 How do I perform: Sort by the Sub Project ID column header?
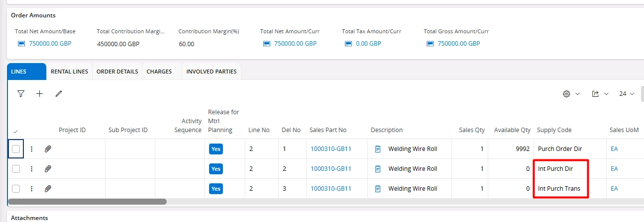tap(128, 130)
